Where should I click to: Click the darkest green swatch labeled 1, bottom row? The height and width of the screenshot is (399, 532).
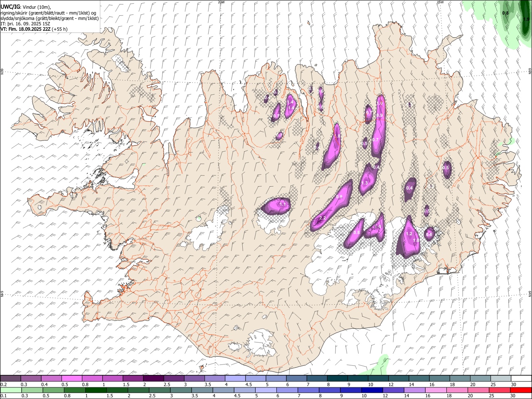96,390
